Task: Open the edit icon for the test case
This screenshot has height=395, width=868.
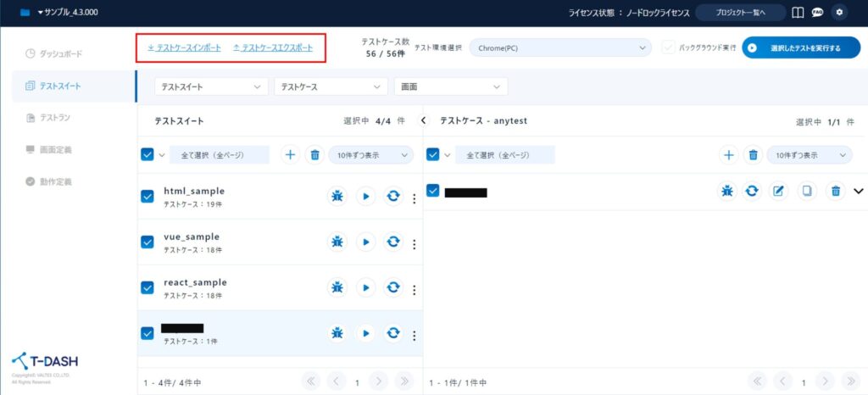Action: [x=778, y=192]
